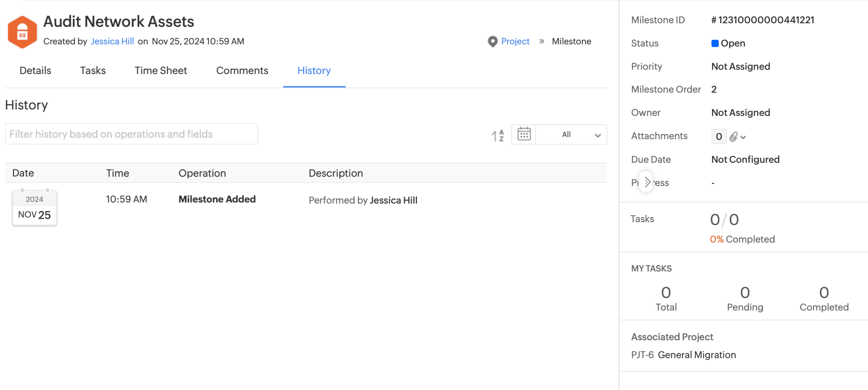Click the Priority Not Assigned value
This screenshot has height=390, width=868.
[741, 67]
